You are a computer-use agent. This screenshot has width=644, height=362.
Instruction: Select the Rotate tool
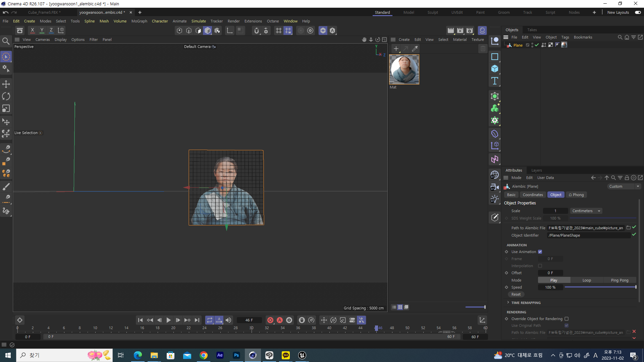coord(6,97)
